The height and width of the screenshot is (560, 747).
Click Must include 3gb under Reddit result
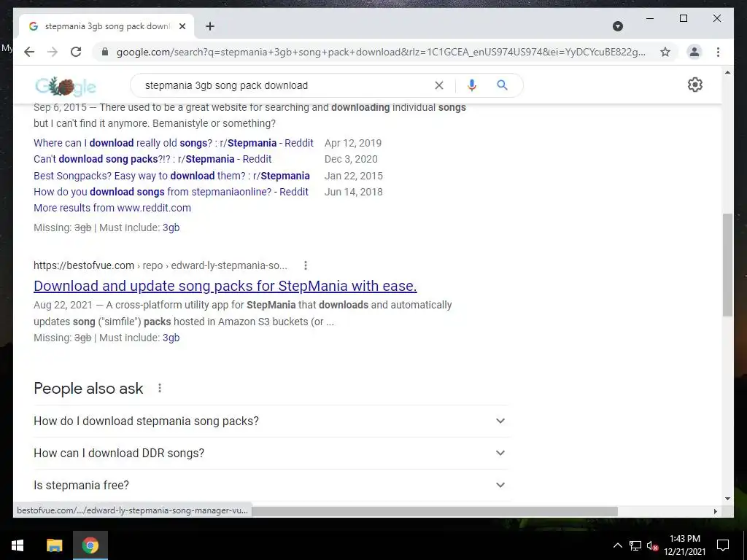[x=171, y=227]
